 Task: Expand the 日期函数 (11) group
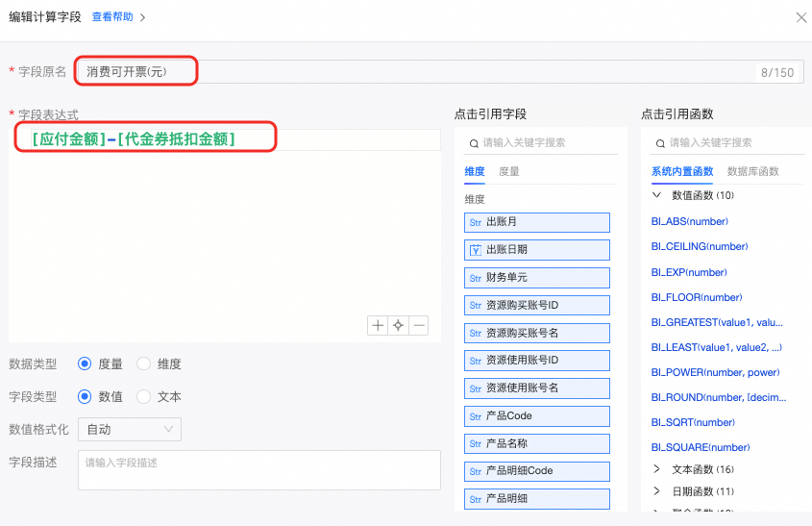pos(656,490)
